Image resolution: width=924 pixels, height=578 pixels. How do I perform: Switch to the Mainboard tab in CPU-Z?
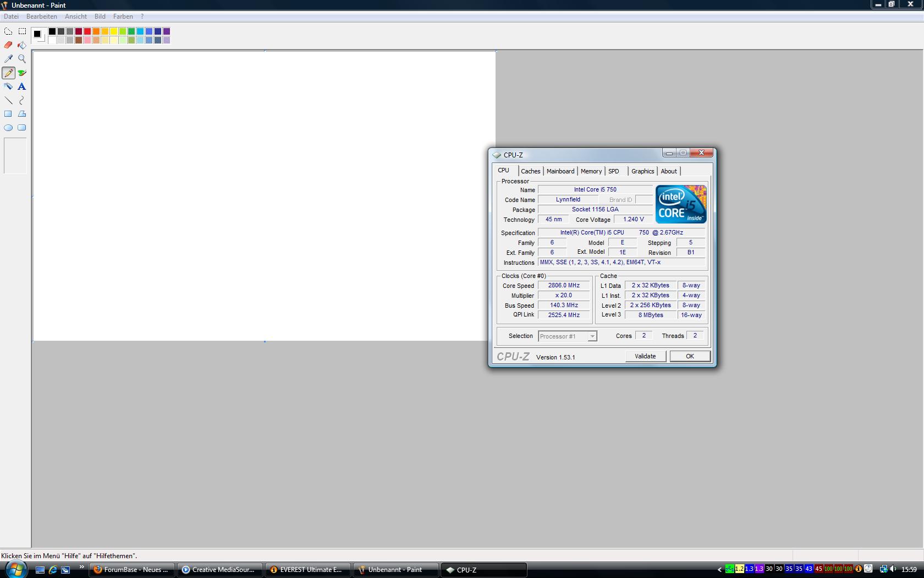click(560, 171)
